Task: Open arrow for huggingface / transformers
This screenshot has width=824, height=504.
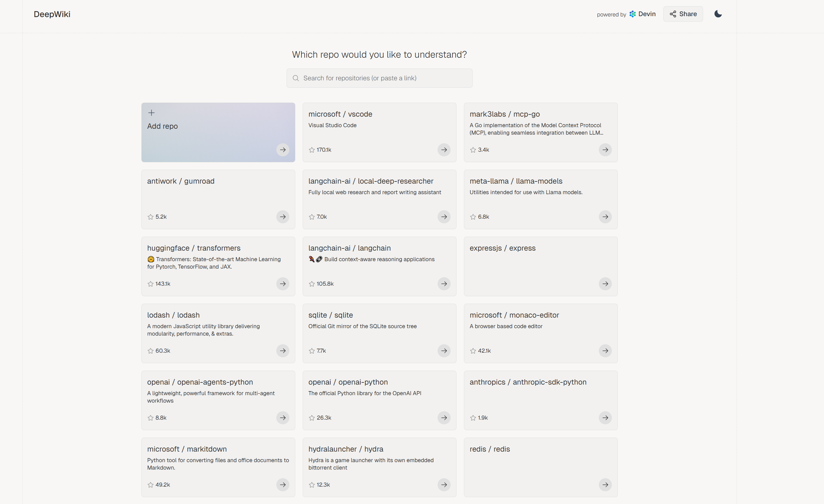Action: [x=283, y=283]
